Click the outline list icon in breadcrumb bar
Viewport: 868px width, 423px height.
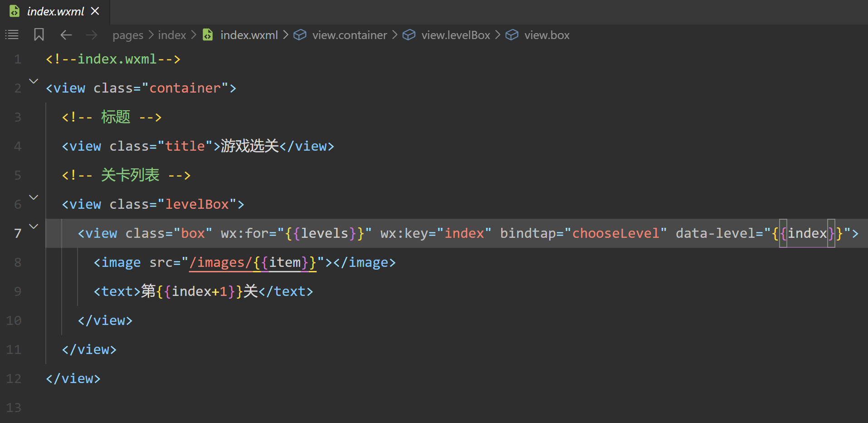[12, 34]
